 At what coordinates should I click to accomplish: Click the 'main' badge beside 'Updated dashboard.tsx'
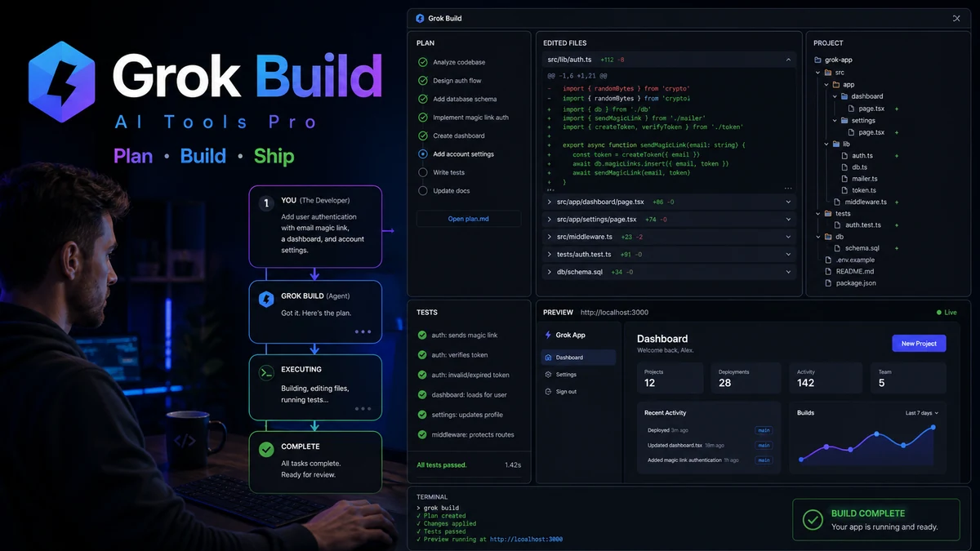coord(764,446)
